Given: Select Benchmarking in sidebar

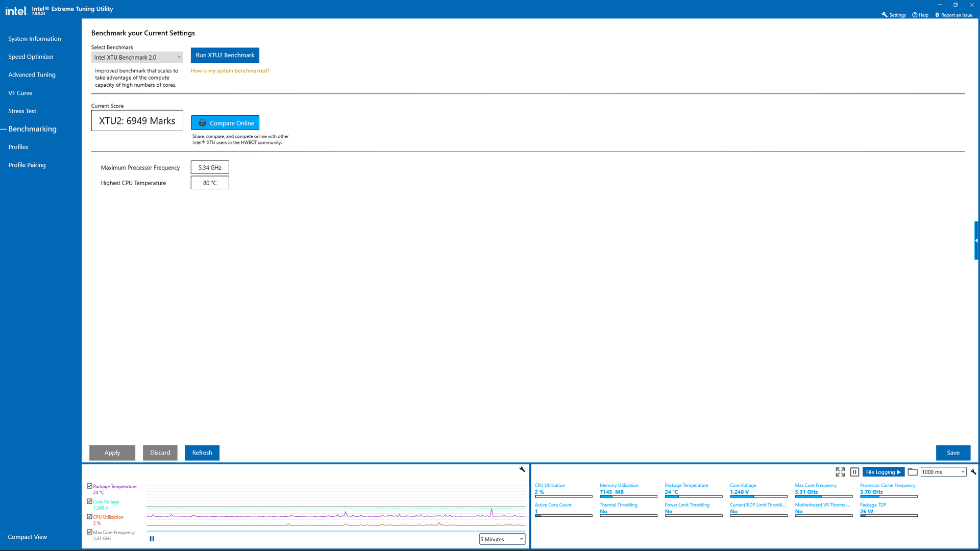Looking at the screenshot, I should 32,129.
